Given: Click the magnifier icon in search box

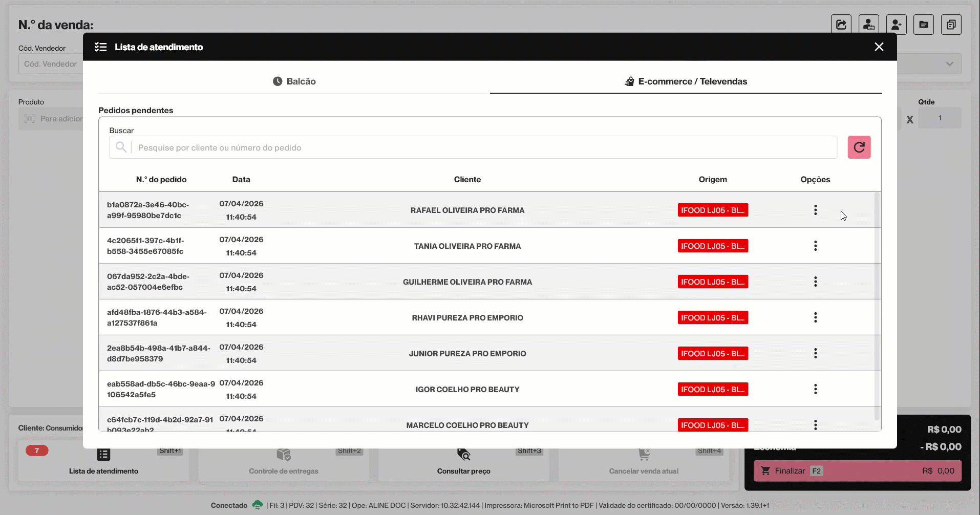Looking at the screenshot, I should [121, 147].
